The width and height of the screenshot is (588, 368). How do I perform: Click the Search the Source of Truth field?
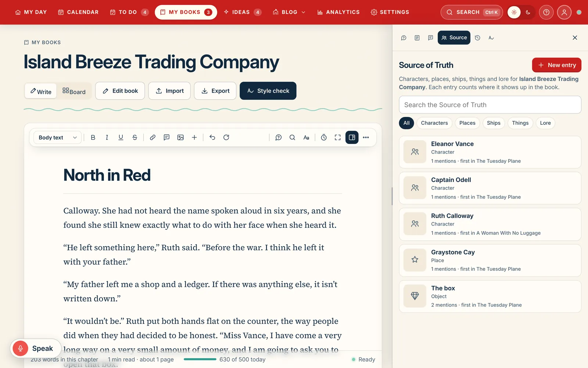(490, 105)
